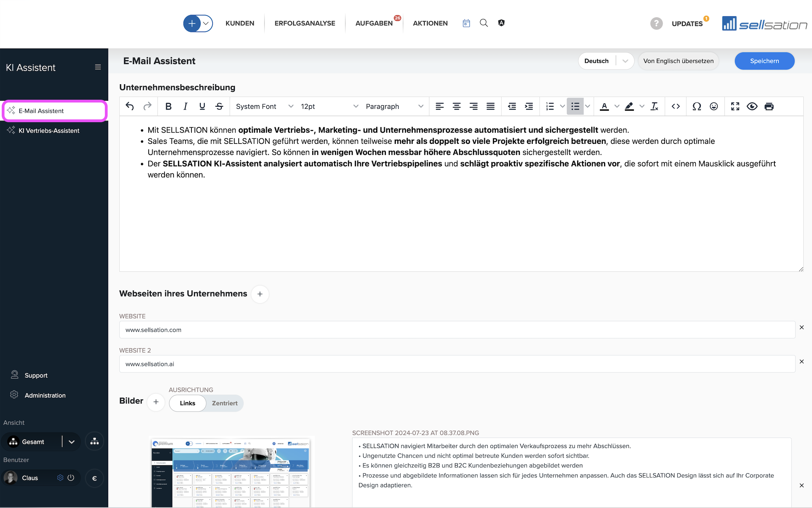The height and width of the screenshot is (508, 812).
Task: Open bullet list style options arrow
Action: point(587,106)
